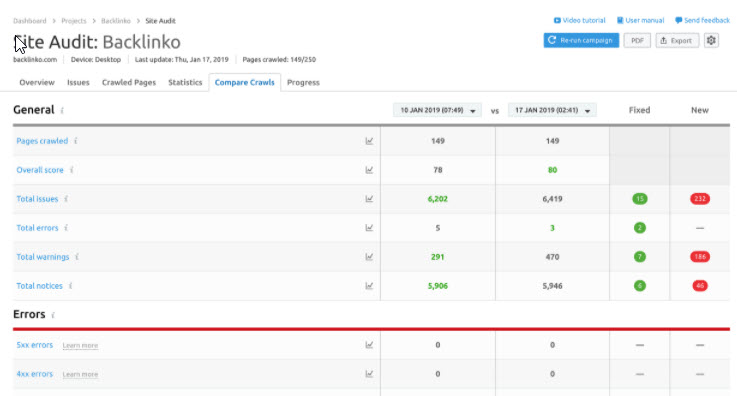Click the green 15 fixed badge for Total issues

(x=640, y=199)
